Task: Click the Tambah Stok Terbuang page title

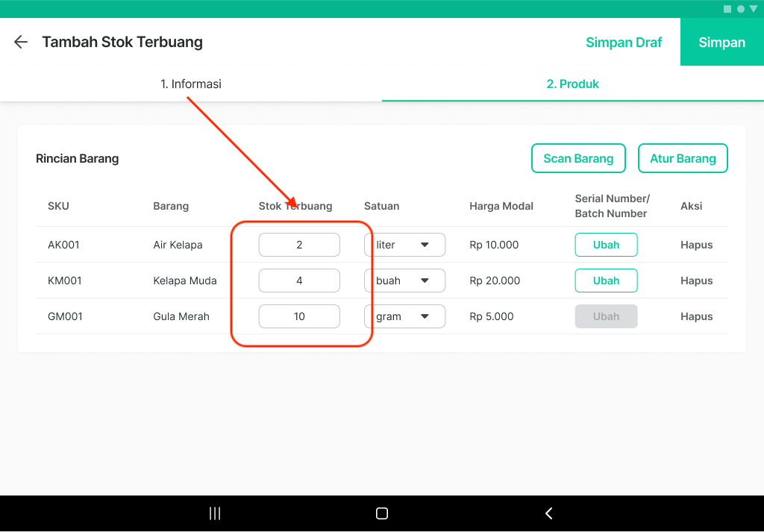Action: click(x=122, y=42)
